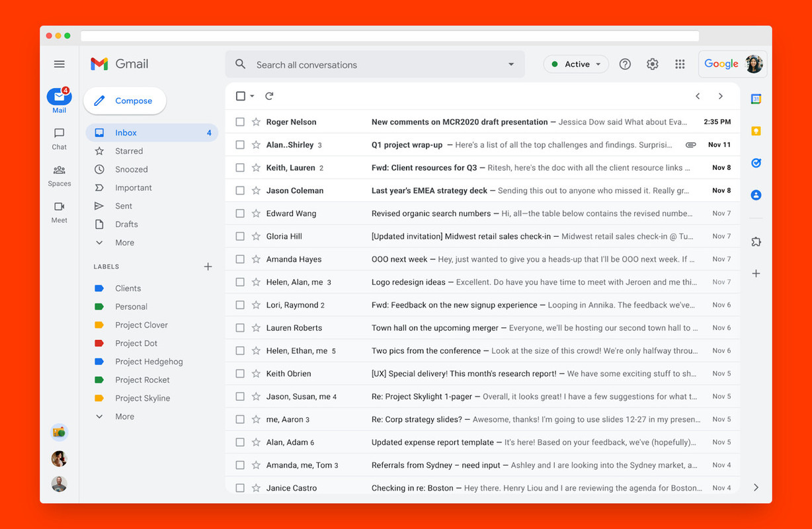
Task: Open search options dropdown arrow
Action: coord(511,65)
